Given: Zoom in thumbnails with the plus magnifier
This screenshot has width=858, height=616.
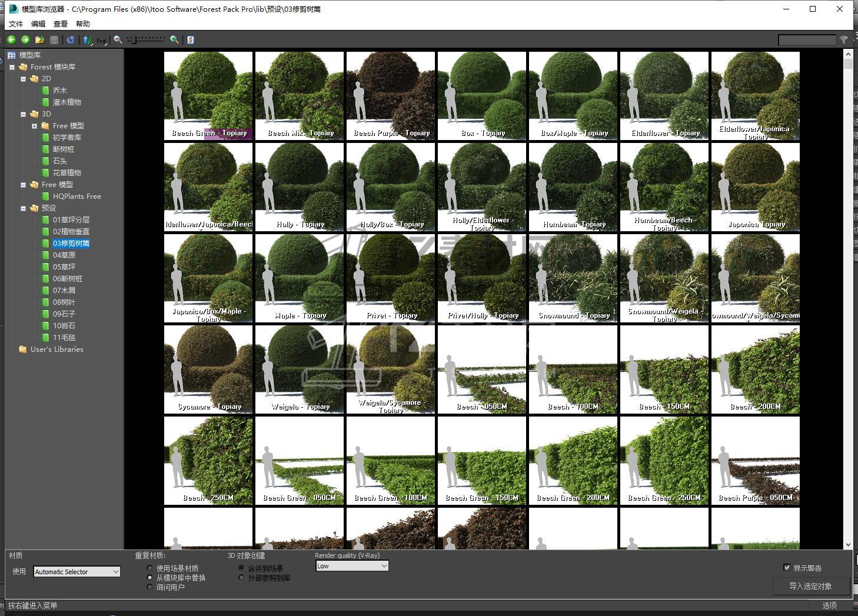Looking at the screenshot, I should pyautogui.click(x=174, y=40).
